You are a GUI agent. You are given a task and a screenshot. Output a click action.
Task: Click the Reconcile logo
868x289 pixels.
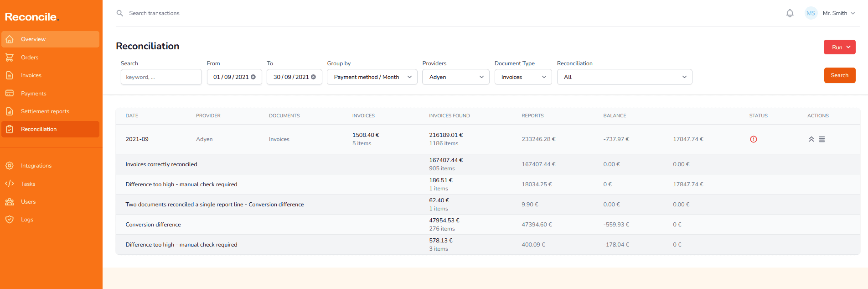(32, 17)
